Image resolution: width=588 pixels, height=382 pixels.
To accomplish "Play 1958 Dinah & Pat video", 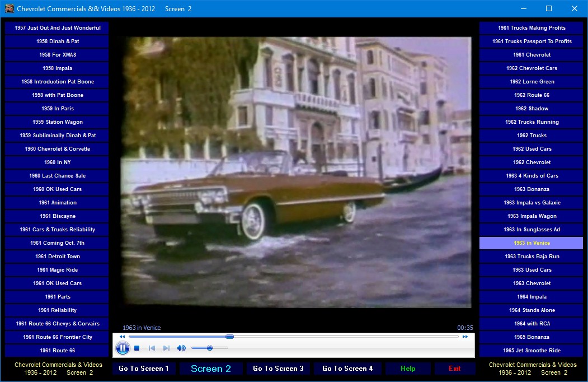I will 58,41.
